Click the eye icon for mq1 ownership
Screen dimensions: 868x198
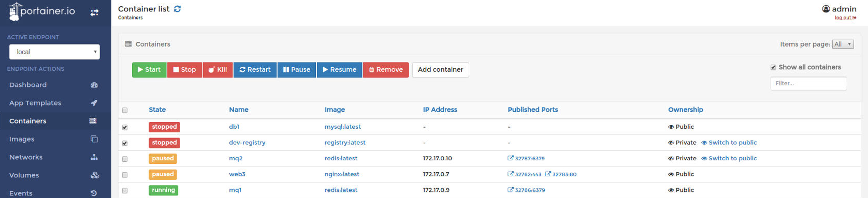coord(671,190)
